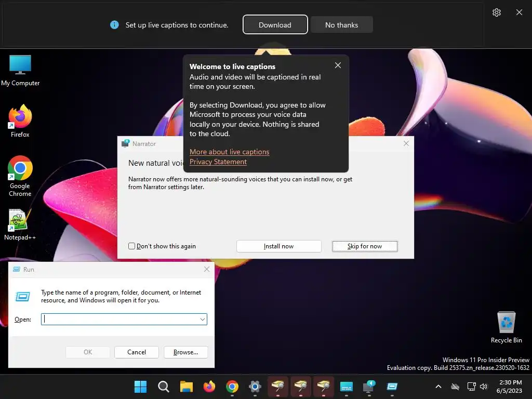Click Install now in Narrator dialog
Image resolution: width=532 pixels, height=399 pixels.
point(278,246)
